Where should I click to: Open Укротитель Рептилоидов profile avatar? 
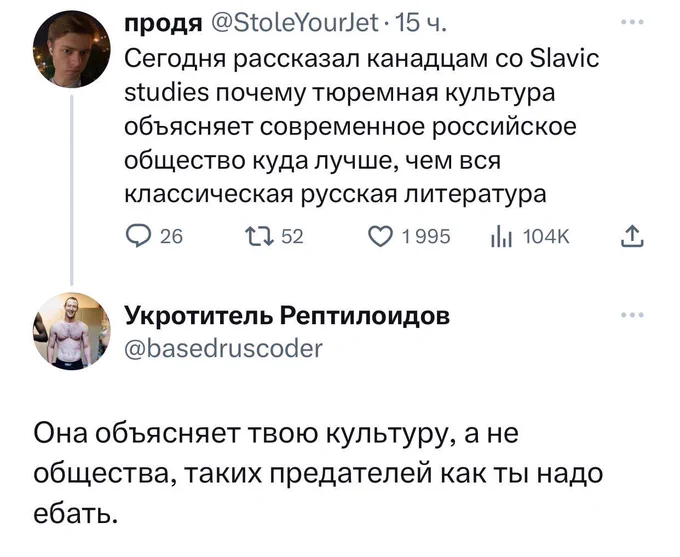(x=72, y=332)
